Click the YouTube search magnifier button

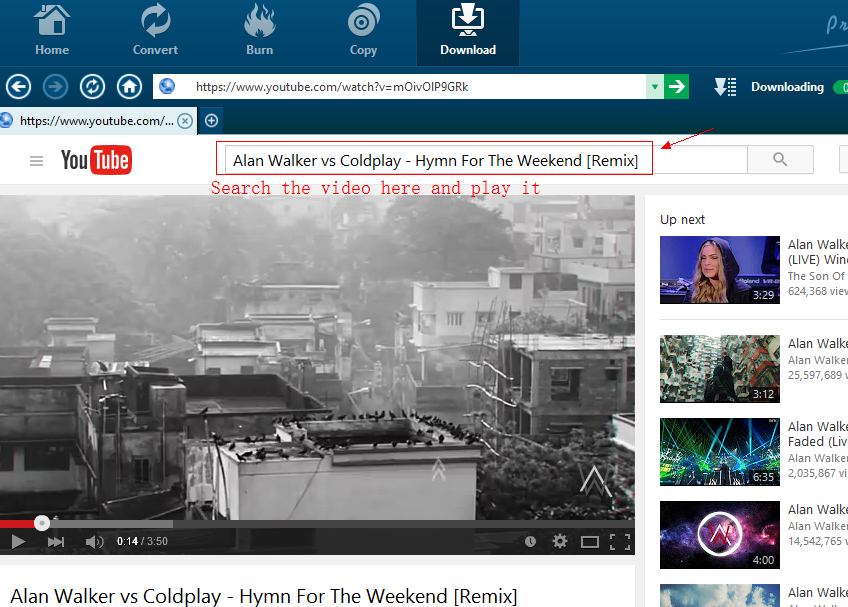(x=780, y=159)
